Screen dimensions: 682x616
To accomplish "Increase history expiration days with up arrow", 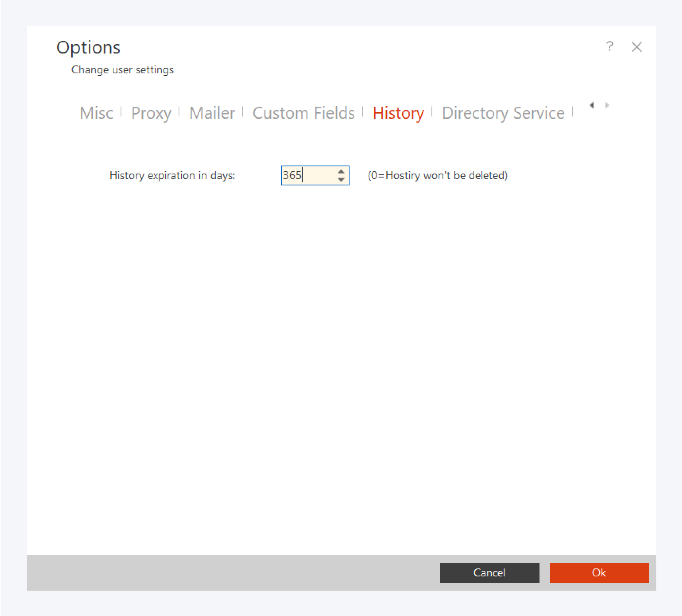I will tap(341, 172).
